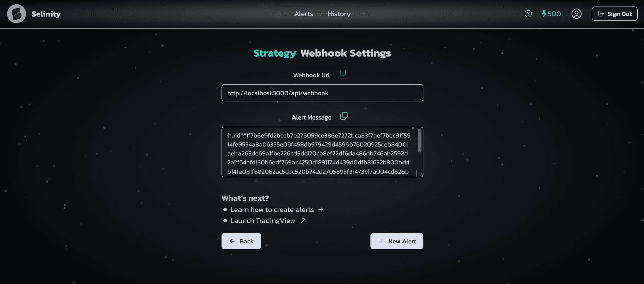Open Learn how to create alerts link
Screen dimensions: 644x284
point(272,210)
